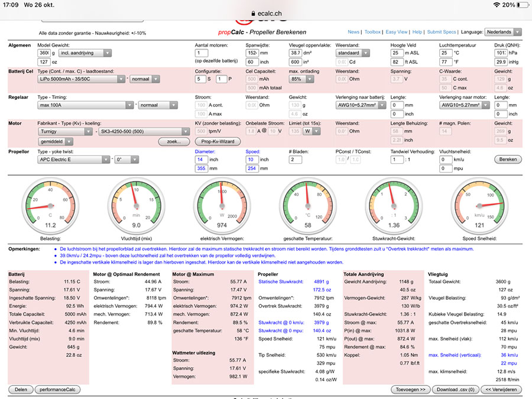532x399 pixels.
Task: Click the elektrisch Vermogen gauge
Action: (222, 206)
